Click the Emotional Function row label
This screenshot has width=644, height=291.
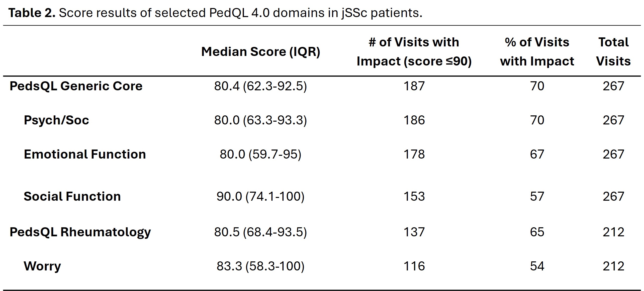pyautogui.click(x=85, y=154)
